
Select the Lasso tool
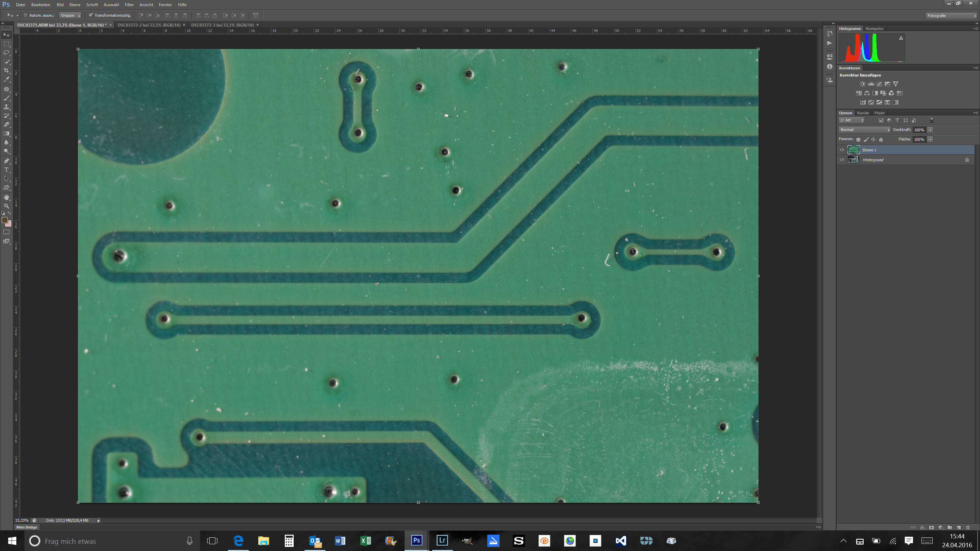(x=6, y=52)
